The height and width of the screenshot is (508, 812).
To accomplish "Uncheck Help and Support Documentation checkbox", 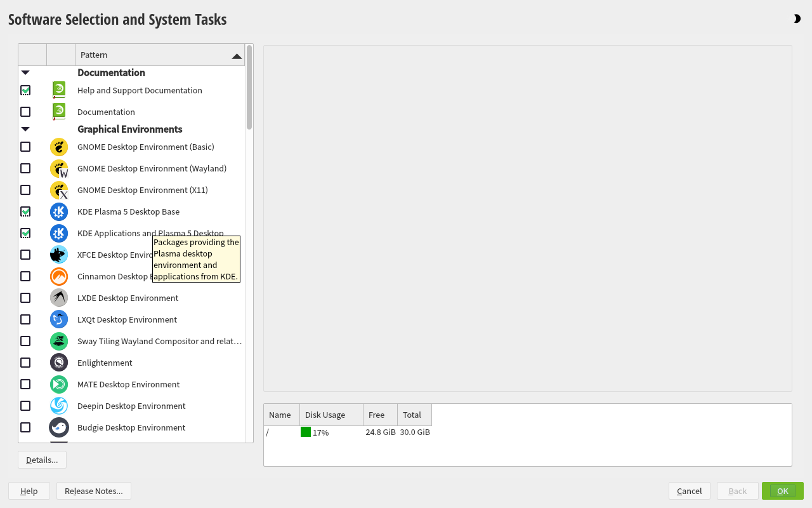I will point(25,90).
